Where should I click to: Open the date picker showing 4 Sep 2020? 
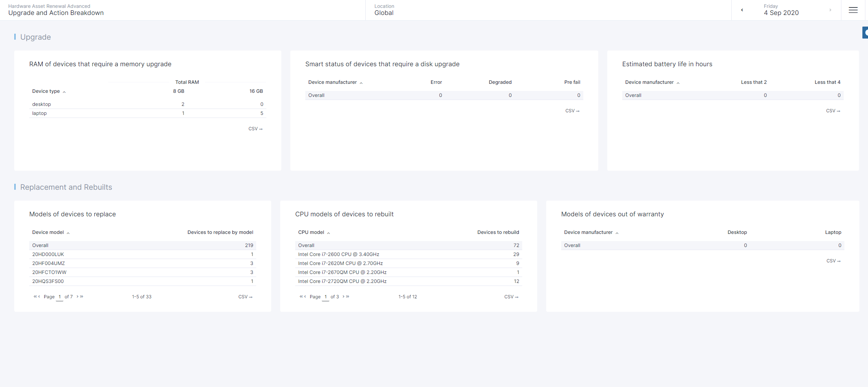(x=781, y=10)
